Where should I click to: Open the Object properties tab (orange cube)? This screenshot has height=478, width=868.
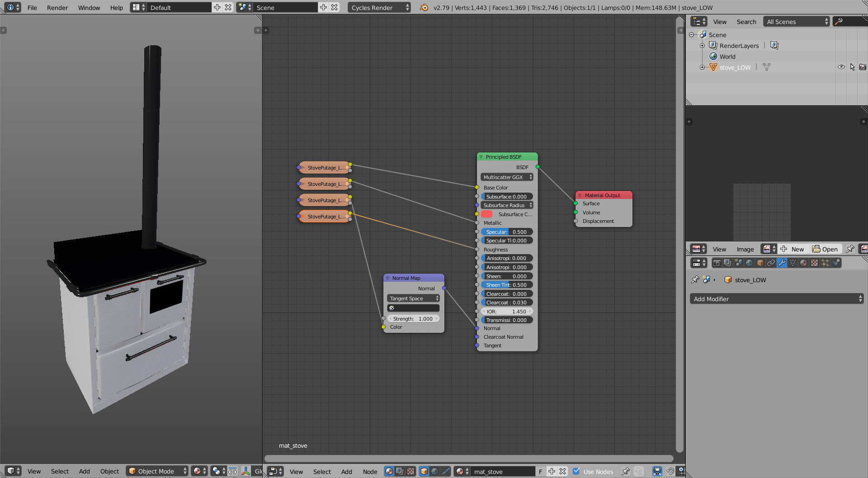(760, 263)
